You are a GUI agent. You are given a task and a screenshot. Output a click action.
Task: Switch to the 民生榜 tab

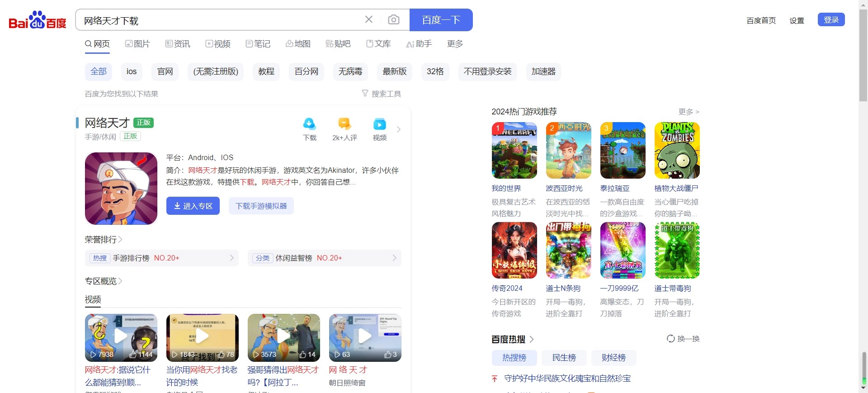564,358
